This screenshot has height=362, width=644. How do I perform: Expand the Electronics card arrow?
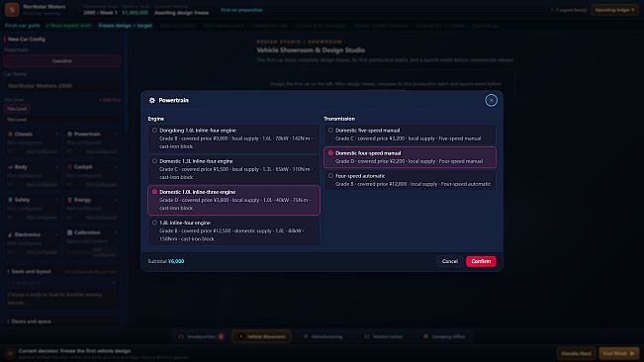click(56, 234)
